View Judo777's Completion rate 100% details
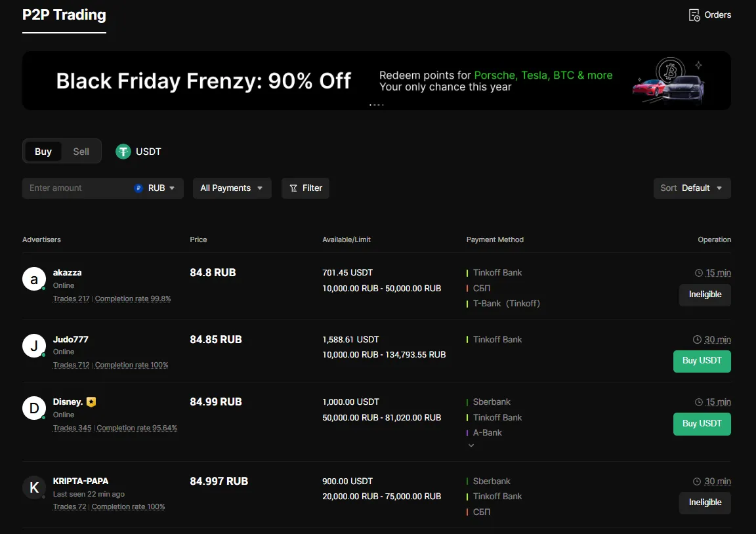This screenshot has height=534, width=756. [131, 364]
